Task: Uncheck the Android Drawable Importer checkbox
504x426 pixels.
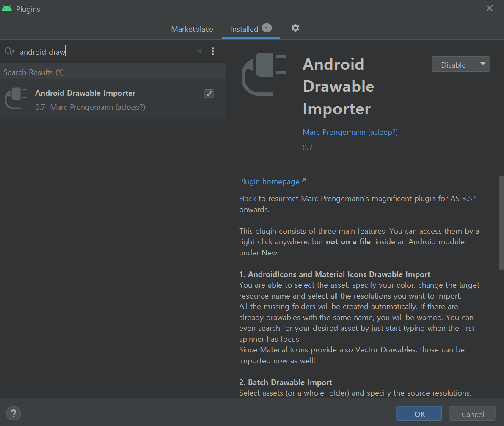Action: pyautogui.click(x=209, y=94)
